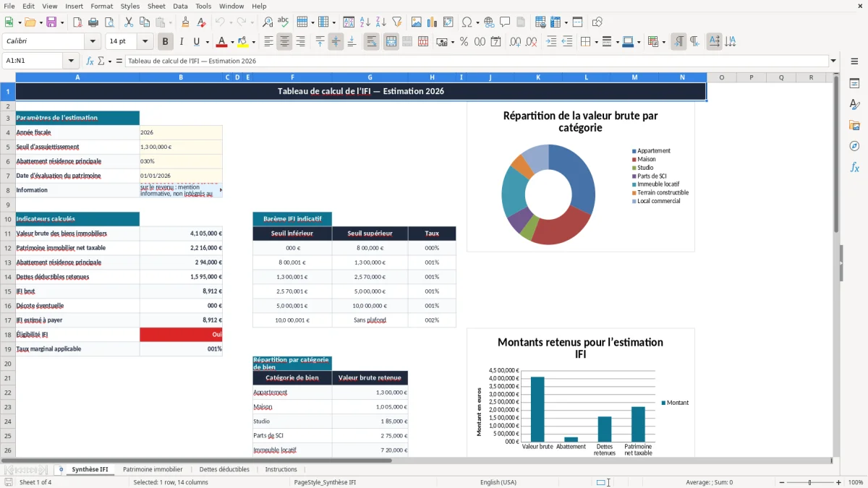Open the Data menu
The image size is (868, 488).
click(180, 6)
